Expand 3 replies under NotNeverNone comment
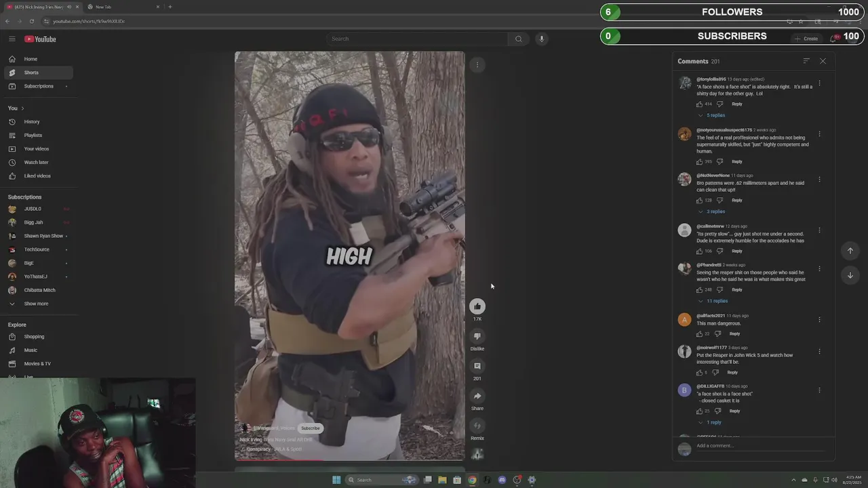 712,211
